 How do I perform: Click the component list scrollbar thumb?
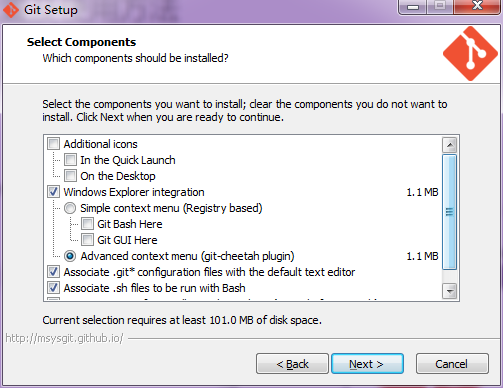point(450,212)
